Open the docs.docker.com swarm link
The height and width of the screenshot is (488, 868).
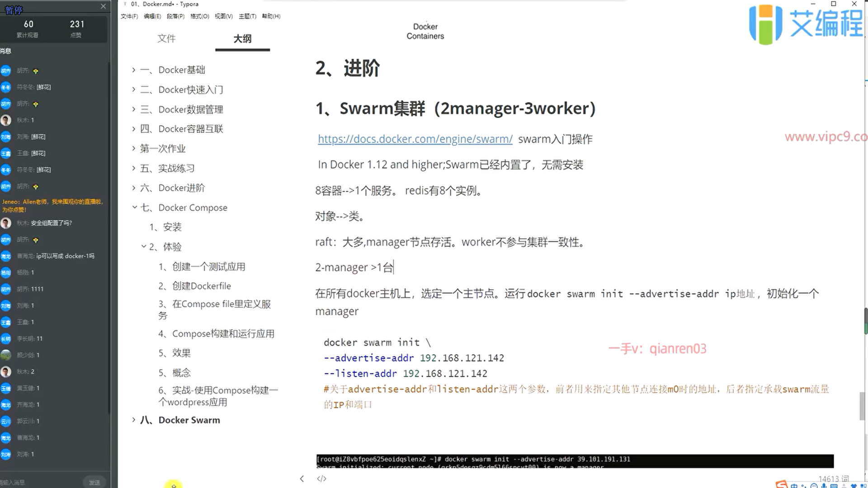pos(415,139)
